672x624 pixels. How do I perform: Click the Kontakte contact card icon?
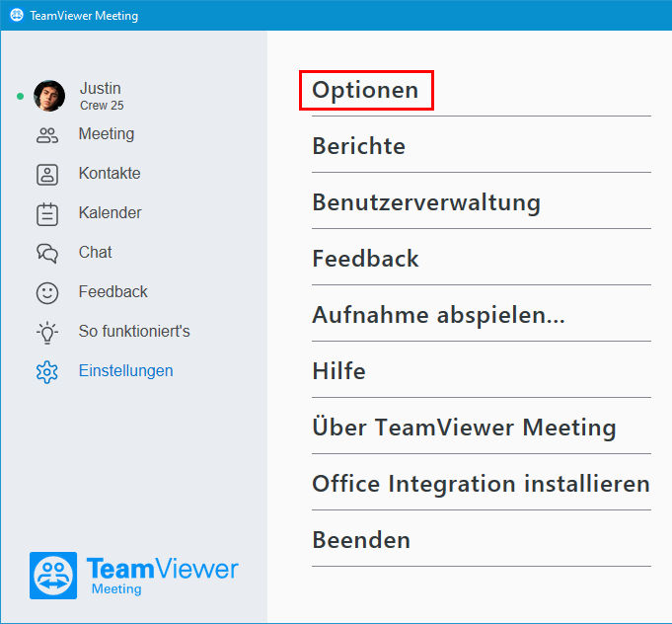pyautogui.click(x=47, y=175)
